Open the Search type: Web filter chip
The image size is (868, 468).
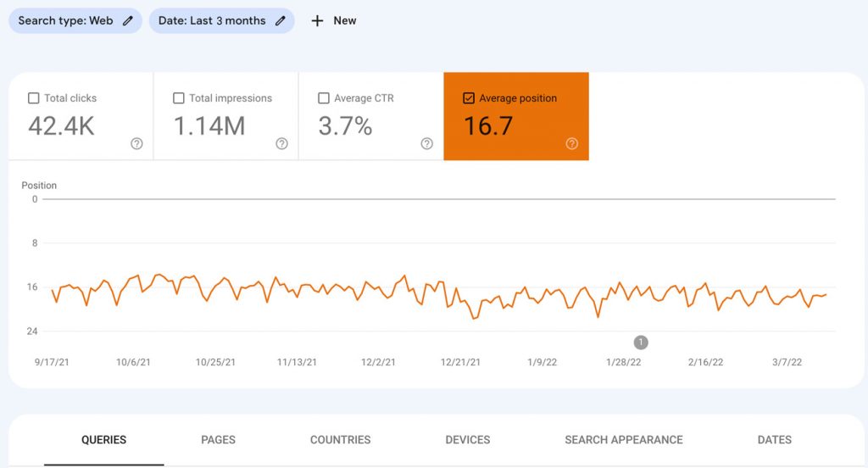tap(66, 21)
